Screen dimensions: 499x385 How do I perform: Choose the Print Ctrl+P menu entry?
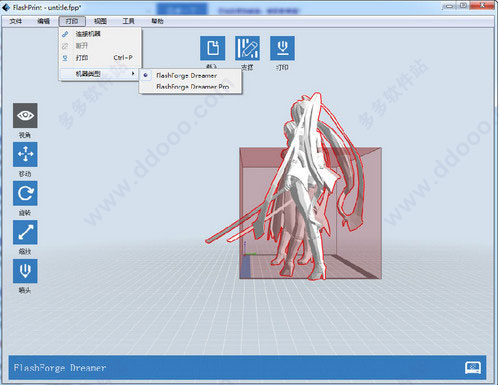[100, 58]
